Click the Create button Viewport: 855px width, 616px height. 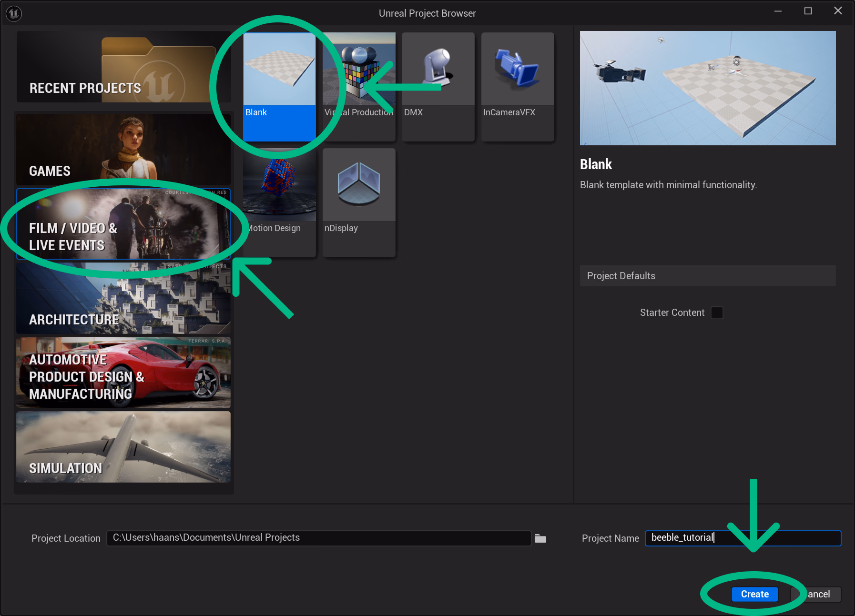(754, 594)
